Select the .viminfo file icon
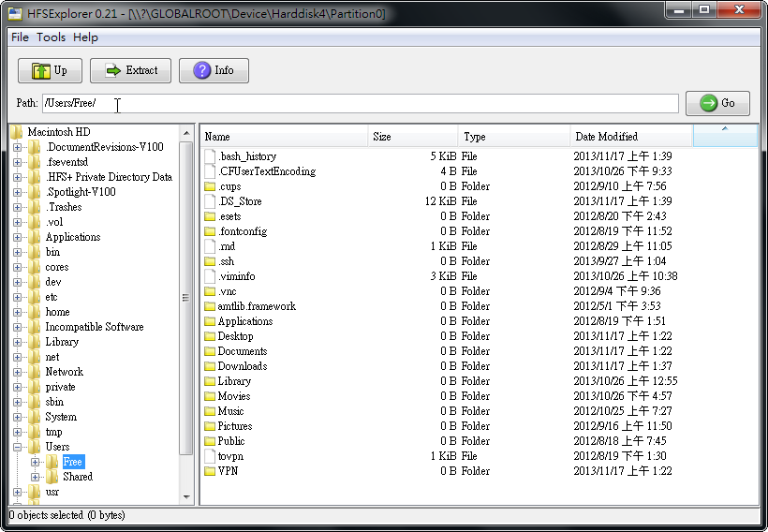 (210, 276)
